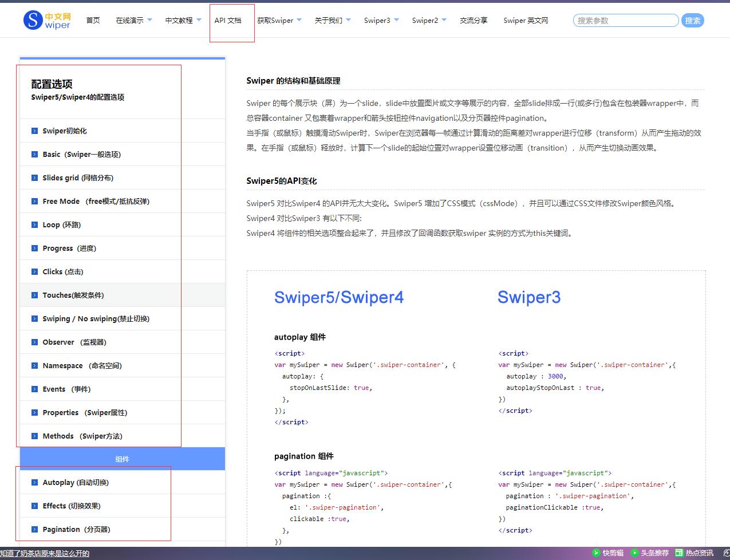Visit Swiper 英文网 from the navigation

[526, 21]
